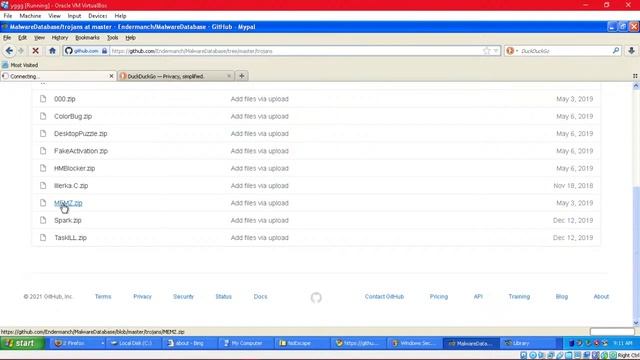Click the DuckDuckGo search input field
The width and height of the screenshot is (640, 360).
(565, 51)
